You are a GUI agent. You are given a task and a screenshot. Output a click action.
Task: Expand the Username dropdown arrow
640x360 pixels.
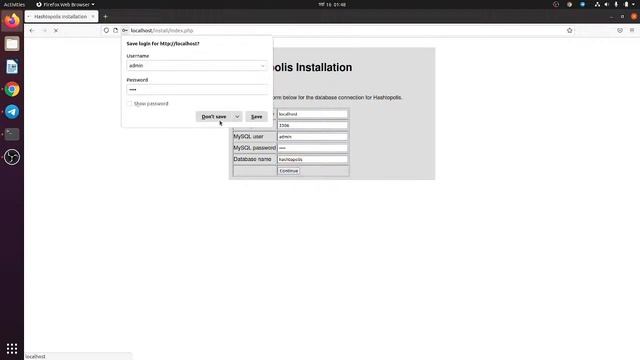pos(262,66)
